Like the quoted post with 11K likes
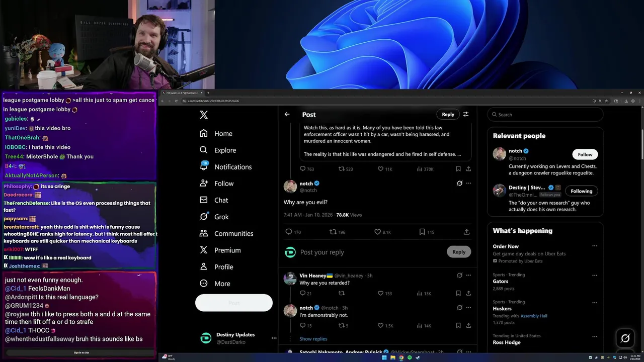The width and height of the screenshot is (644, 362). (x=385, y=169)
